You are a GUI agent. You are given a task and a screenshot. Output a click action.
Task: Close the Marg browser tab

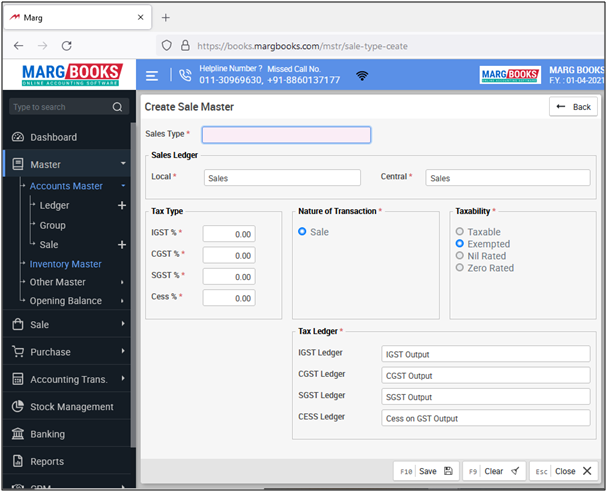point(140,17)
